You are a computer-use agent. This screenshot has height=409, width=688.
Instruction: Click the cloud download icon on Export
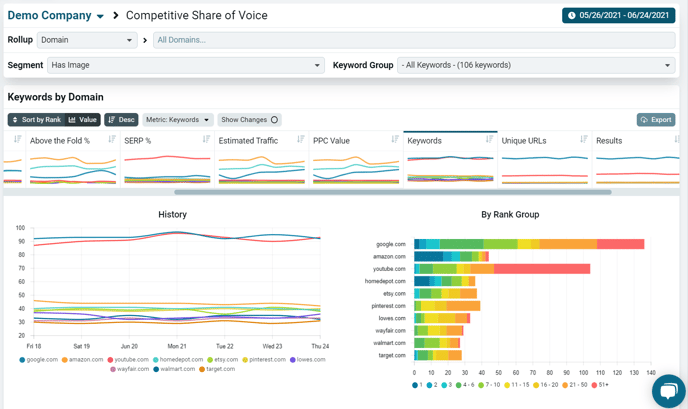coord(644,120)
